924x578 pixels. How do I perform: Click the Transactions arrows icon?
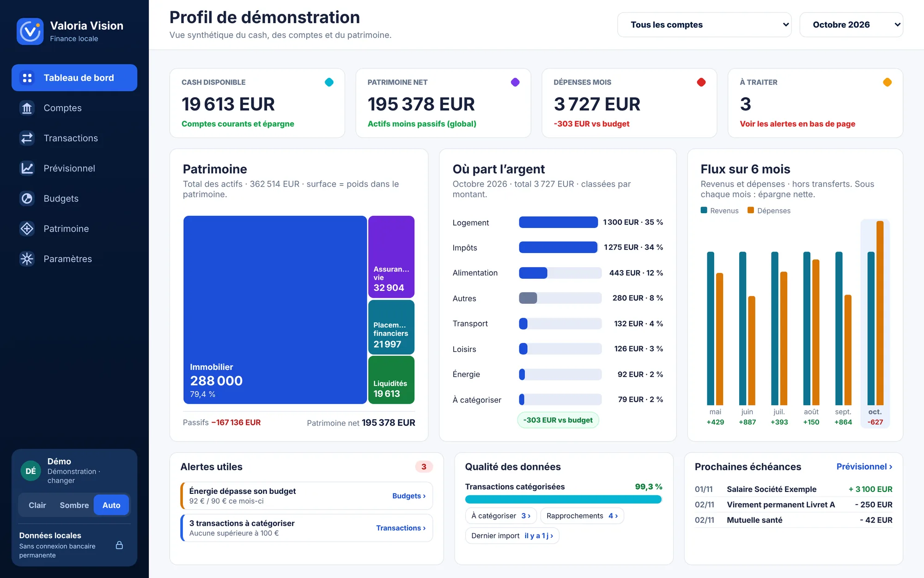point(27,138)
